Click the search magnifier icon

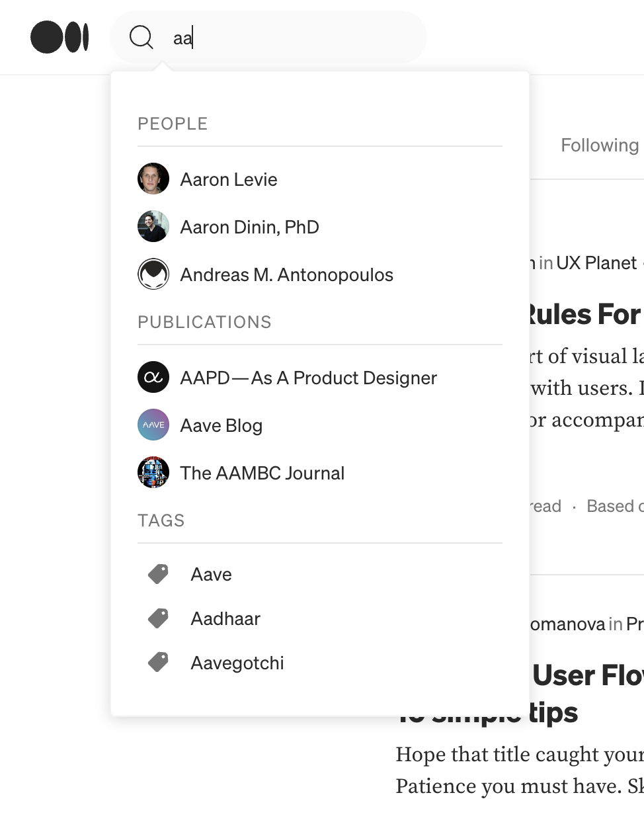(141, 37)
